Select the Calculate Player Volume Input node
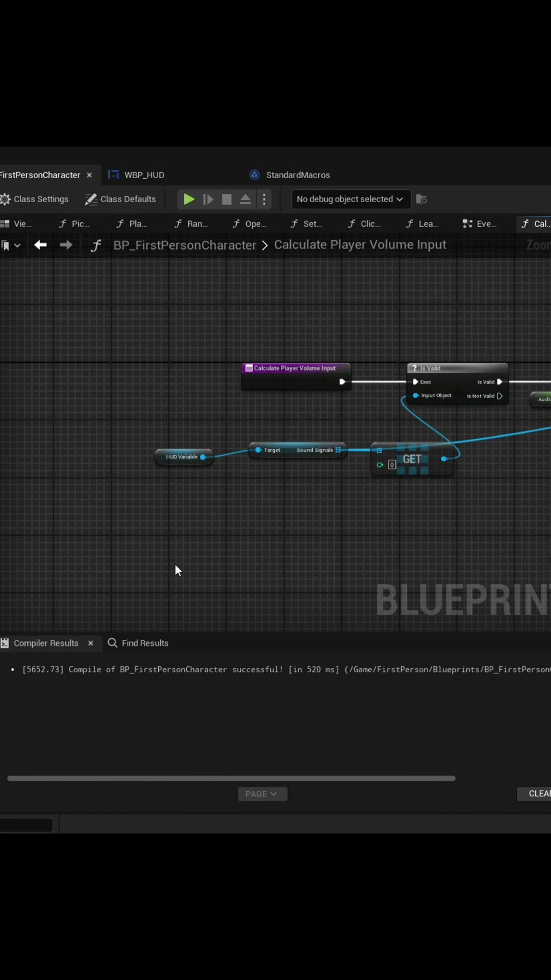551x980 pixels. [296, 368]
